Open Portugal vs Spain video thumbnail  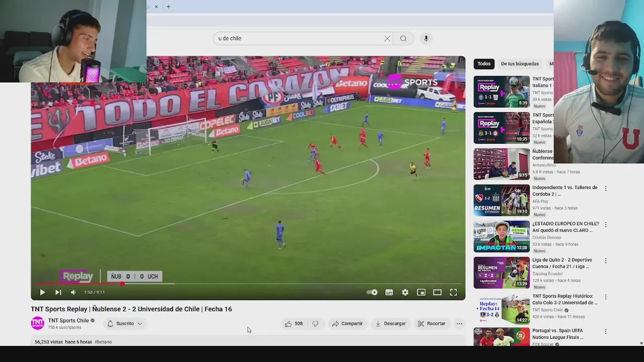[x=502, y=337]
